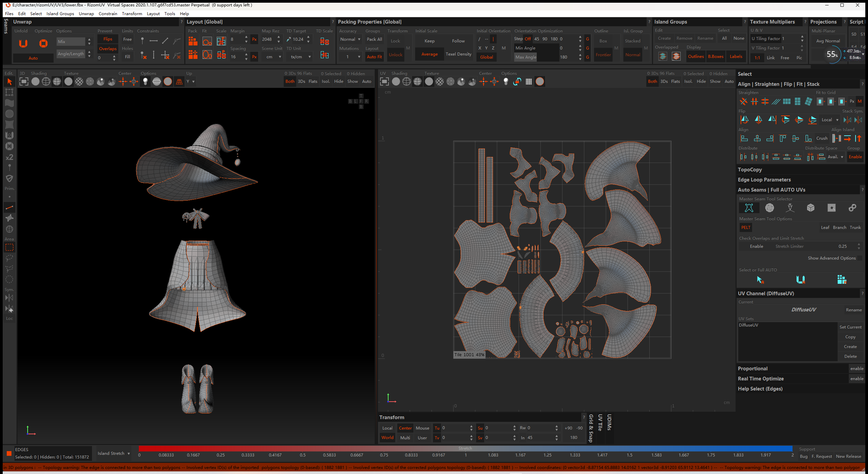Click the pack islands icon in Layout
Viewport: 868px width, 474px height.
click(193, 41)
